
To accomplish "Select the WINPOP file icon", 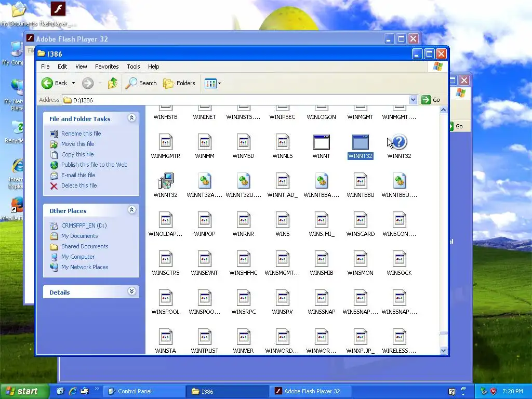I will pos(205,220).
